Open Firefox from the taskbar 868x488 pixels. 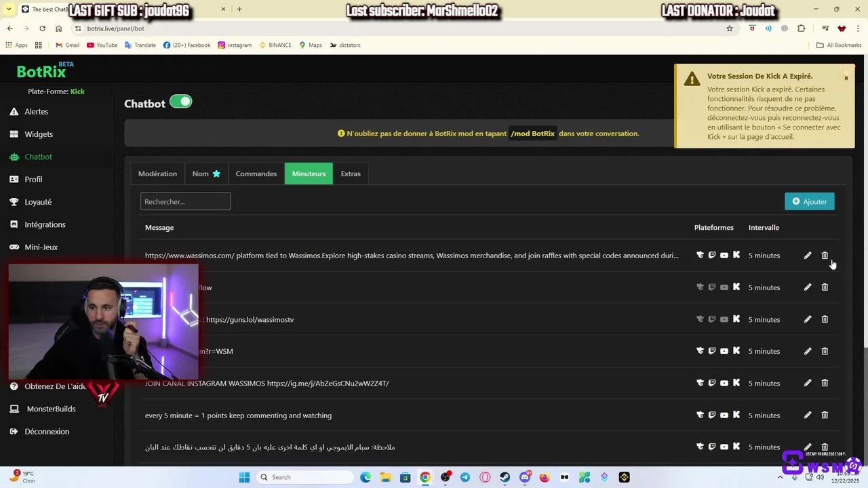(x=545, y=477)
